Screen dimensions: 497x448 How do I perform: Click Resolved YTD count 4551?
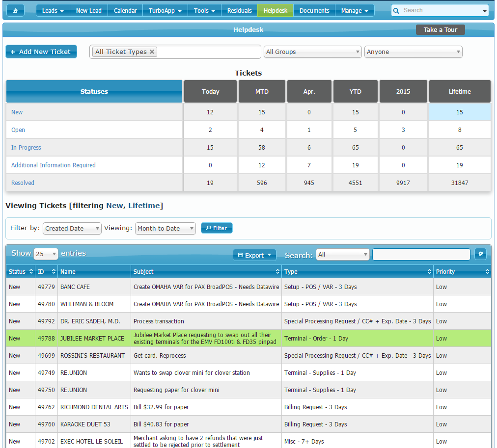pos(356,183)
